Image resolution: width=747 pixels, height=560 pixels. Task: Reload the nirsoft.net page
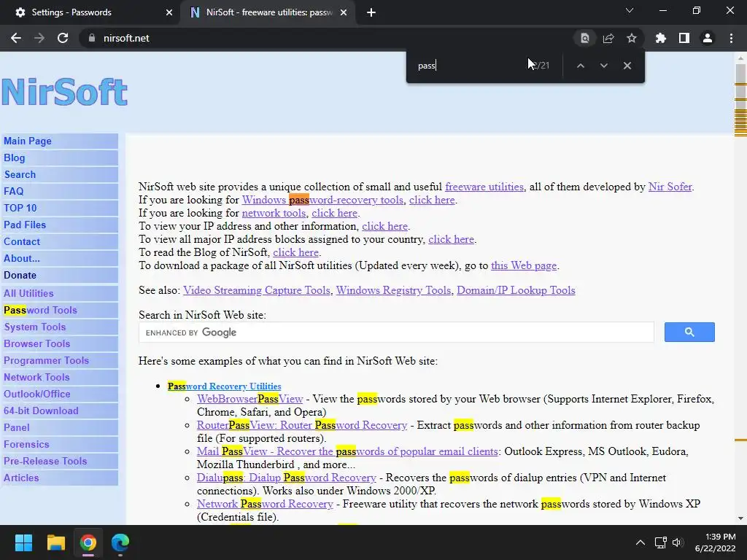pyautogui.click(x=63, y=38)
